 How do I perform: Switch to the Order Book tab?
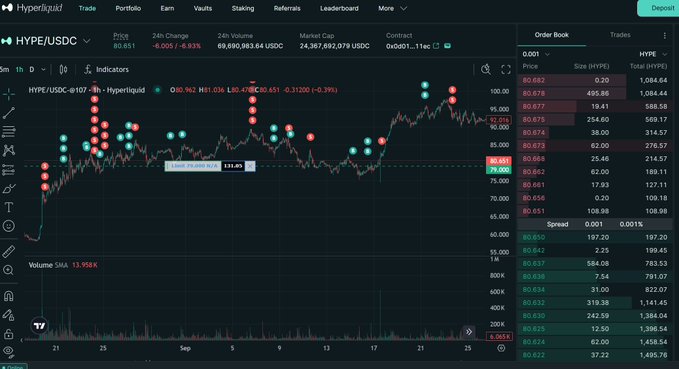[x=552, y=35]
